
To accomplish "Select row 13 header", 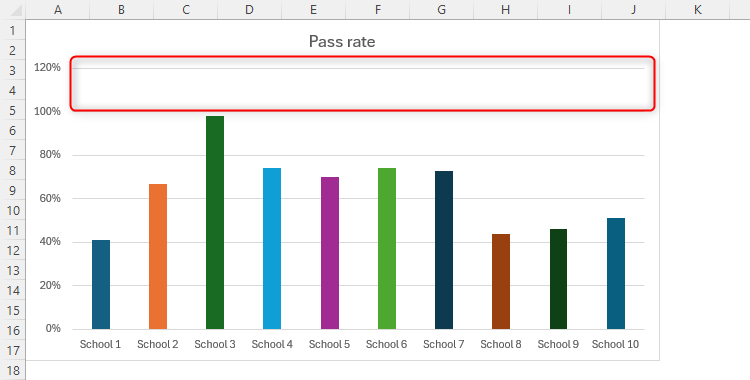I will [x=12, y=270].
